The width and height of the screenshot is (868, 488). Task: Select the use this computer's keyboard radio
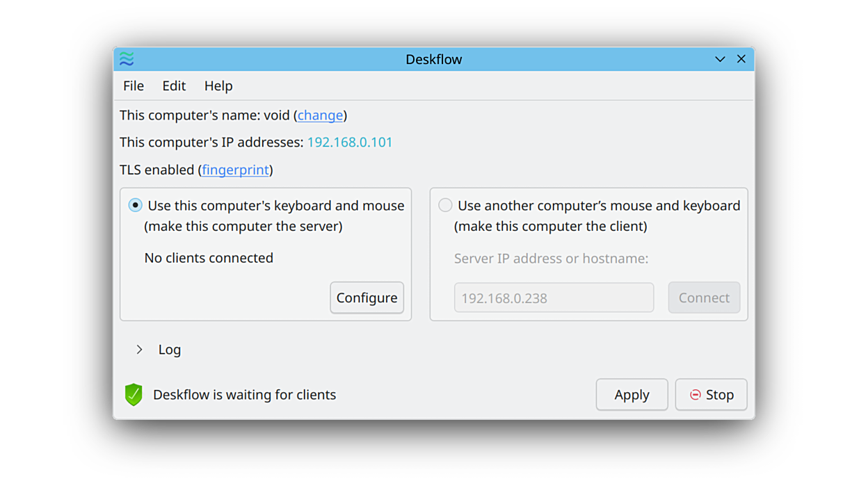pyautogui.click(x=136, y=206)
